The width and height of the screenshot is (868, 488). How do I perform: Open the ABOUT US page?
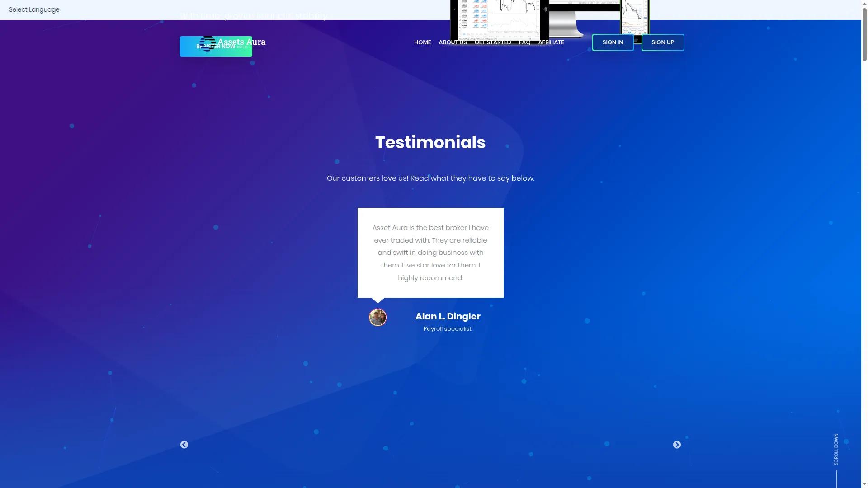click(x=453, y=42)
